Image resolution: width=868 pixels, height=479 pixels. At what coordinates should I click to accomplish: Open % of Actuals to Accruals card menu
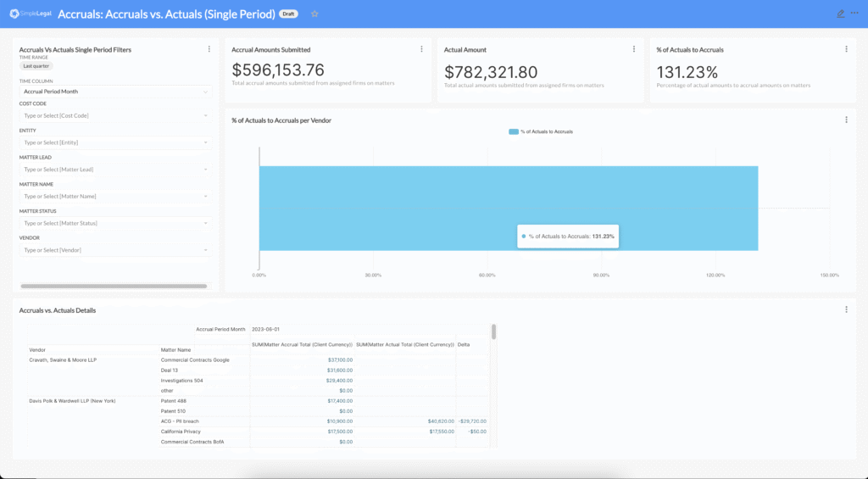(x=846, y=49)
